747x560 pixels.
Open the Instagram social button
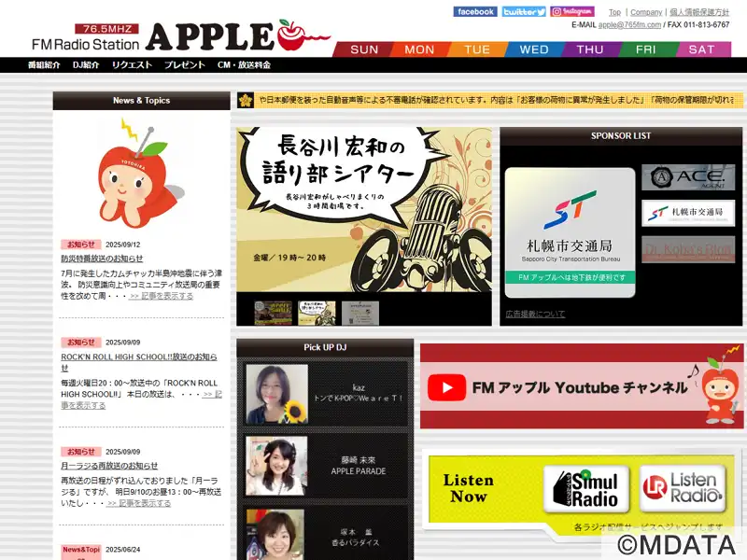[572, 11]
